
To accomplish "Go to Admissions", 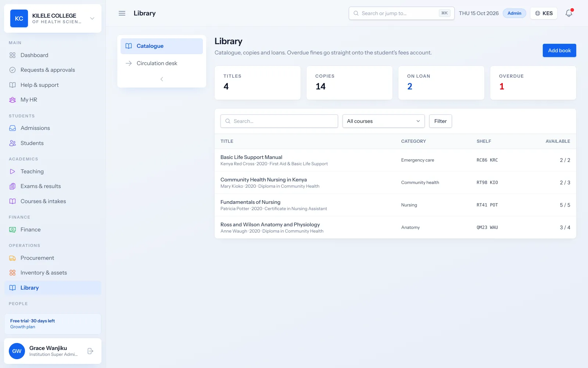I will [53, 128].
